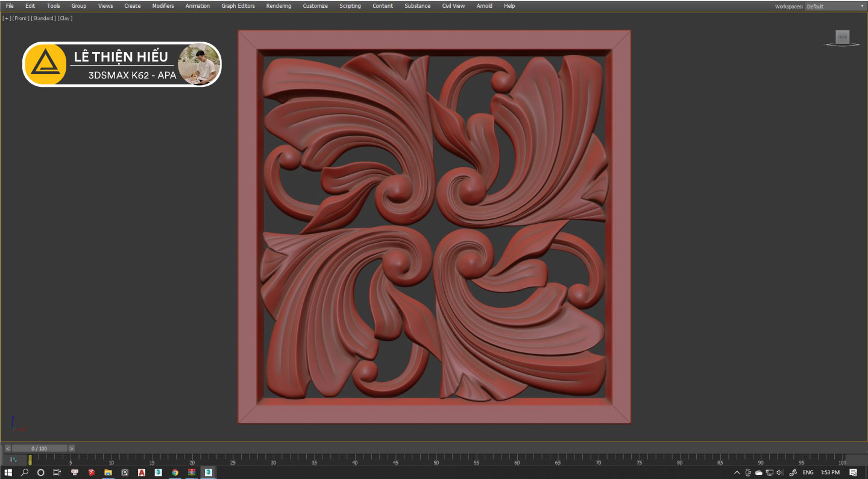Launch AutoCAD from the taskbar
868x479 pixels.
[142, 472]
